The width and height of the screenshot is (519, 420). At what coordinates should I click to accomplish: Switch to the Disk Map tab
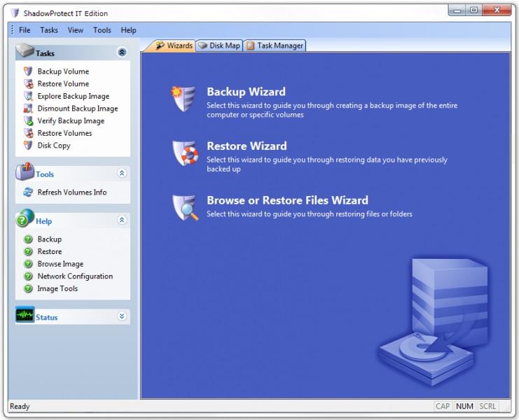(x=219, y=45)
